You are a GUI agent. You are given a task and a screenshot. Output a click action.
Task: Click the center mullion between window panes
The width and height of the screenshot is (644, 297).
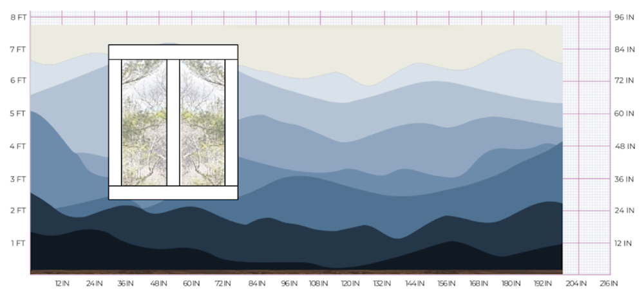click(173, 122)
